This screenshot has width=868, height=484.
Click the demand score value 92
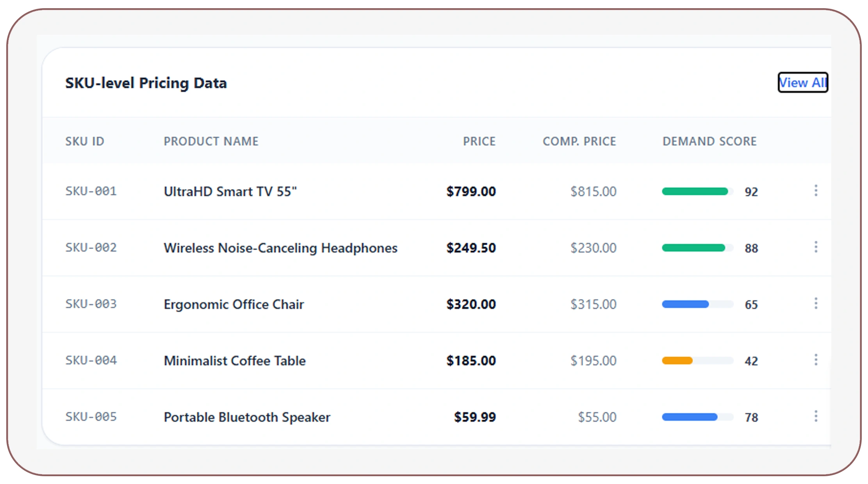[751, 192]
